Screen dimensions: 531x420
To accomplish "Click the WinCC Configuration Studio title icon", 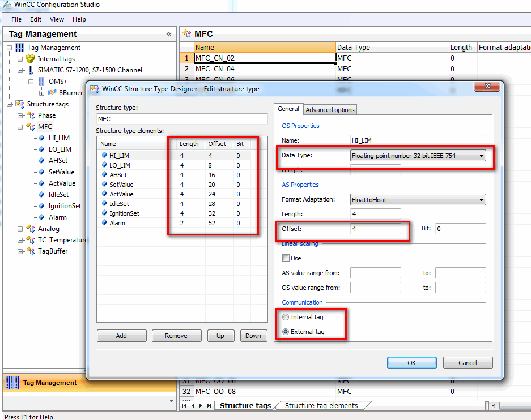I will click(x=7, y=5).
